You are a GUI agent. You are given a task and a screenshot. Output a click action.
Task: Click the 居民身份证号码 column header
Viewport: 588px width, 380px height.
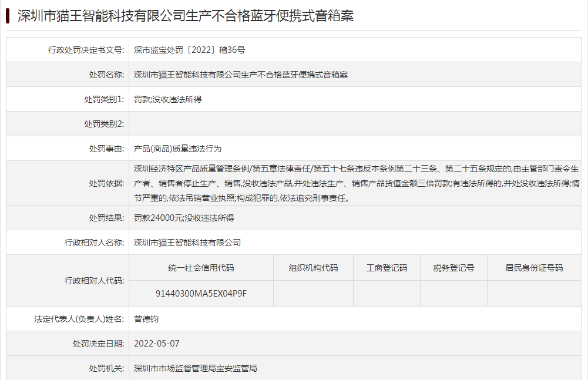coord(534,268)
